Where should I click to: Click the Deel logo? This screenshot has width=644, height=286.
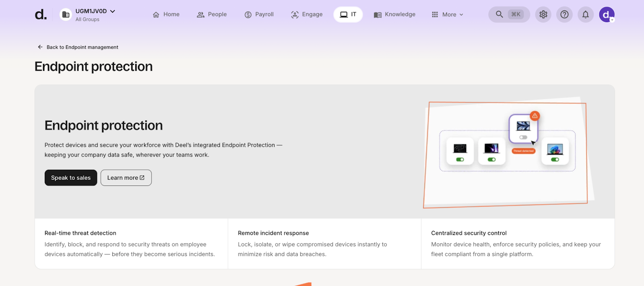pyautogui.click(x=41, y=15)
